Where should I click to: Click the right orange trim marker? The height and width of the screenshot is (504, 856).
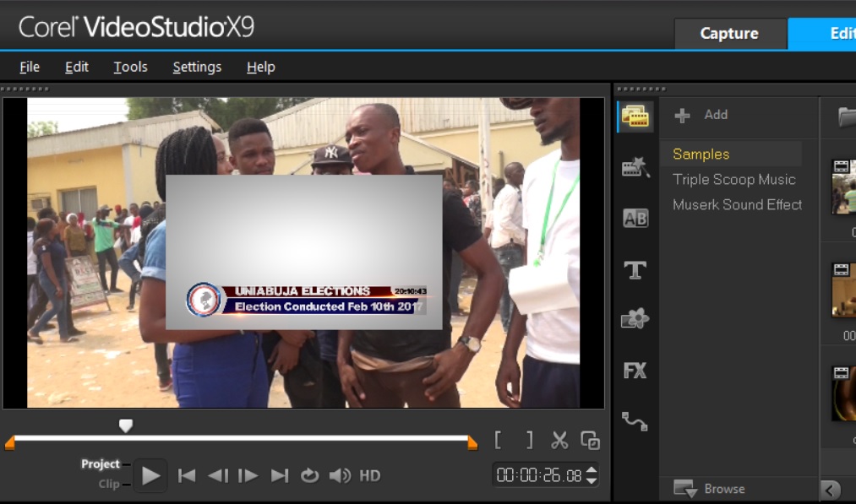(472, 443)
